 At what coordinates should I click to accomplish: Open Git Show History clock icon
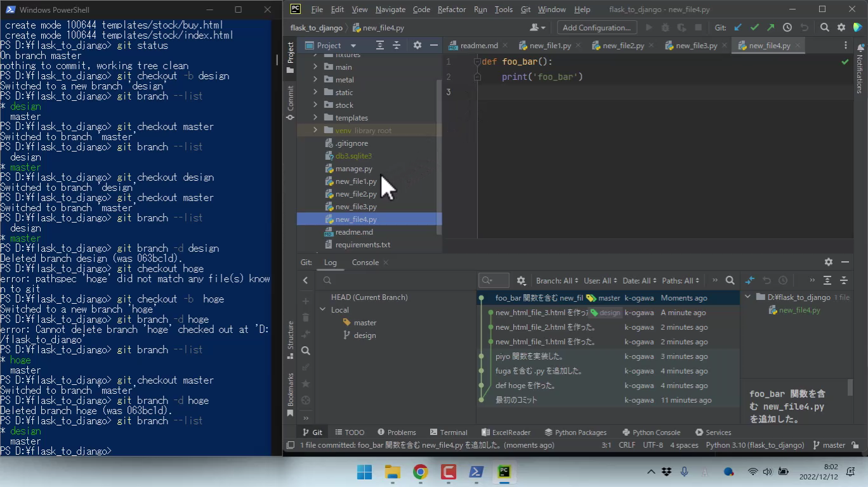point(787,27)
